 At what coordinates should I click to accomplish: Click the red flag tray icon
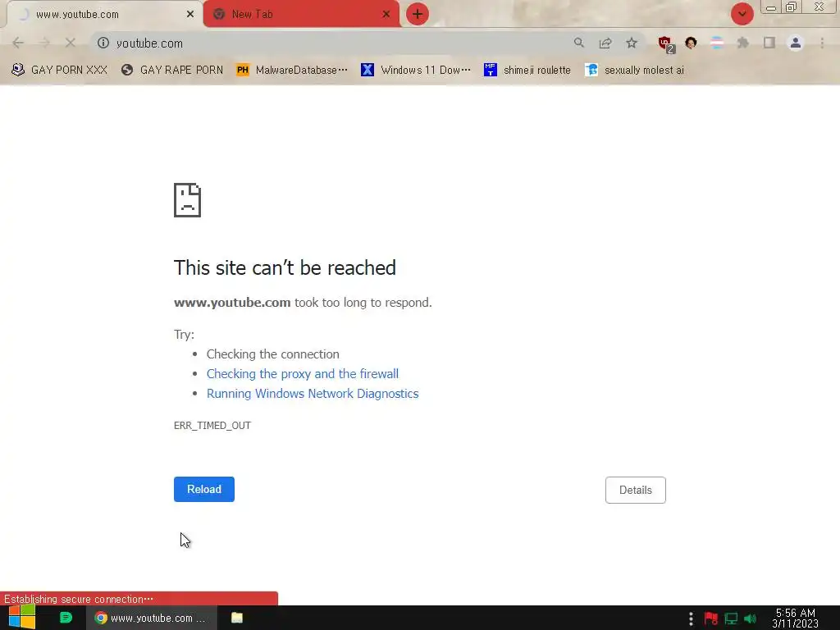point(711,619)
